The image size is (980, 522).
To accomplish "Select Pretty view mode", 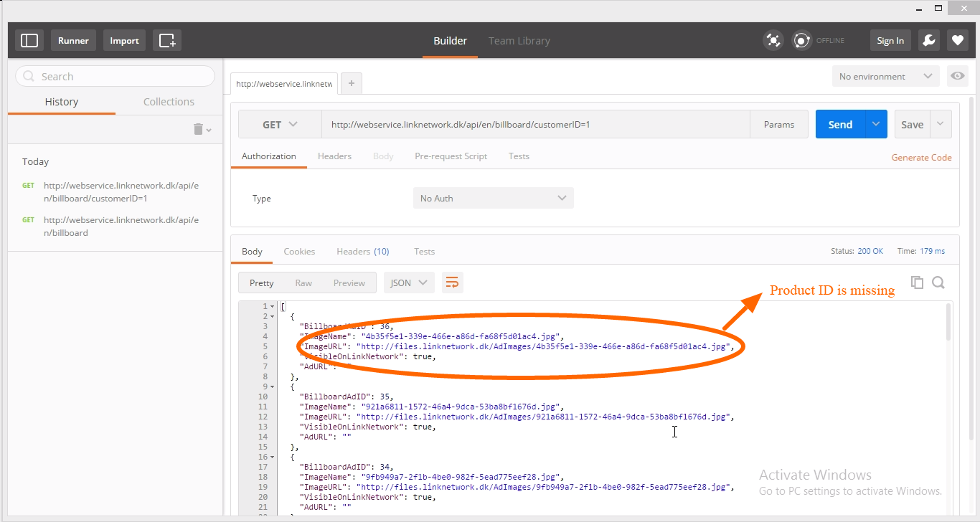I will pyautogui.click(x=261, y=283).
